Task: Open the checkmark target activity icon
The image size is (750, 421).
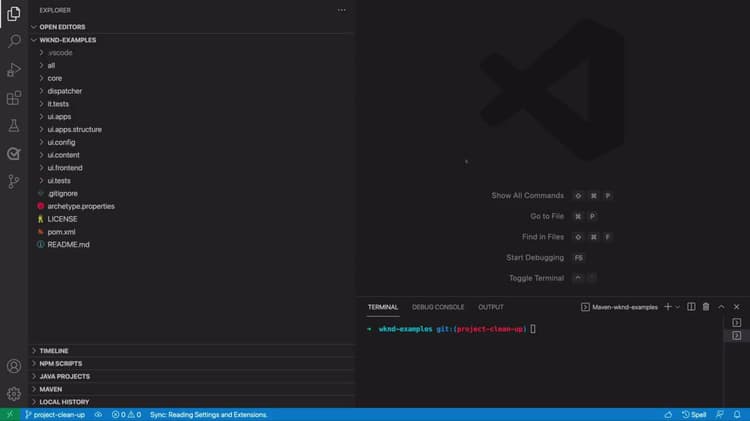Action: click(x=14, y=154)
